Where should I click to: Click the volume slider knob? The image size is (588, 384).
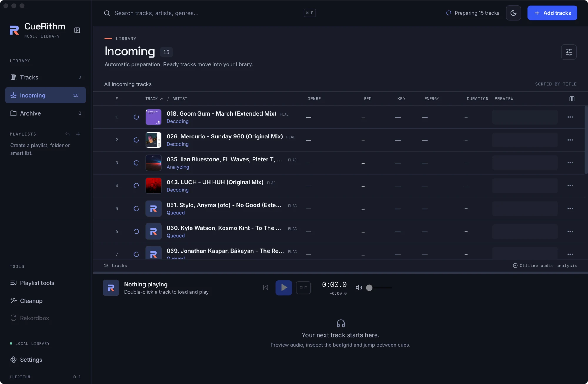[x=369, y=288]
